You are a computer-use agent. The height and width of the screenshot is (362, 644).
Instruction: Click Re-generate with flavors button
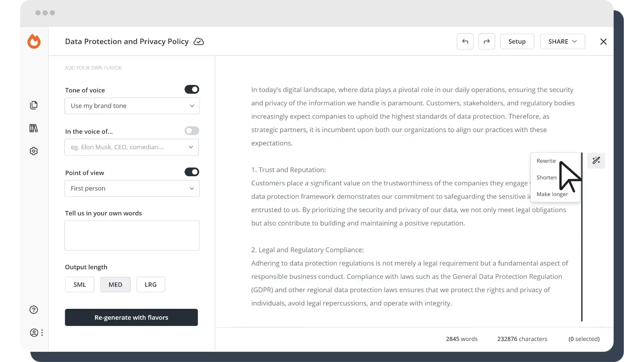(x=131, y=318)
